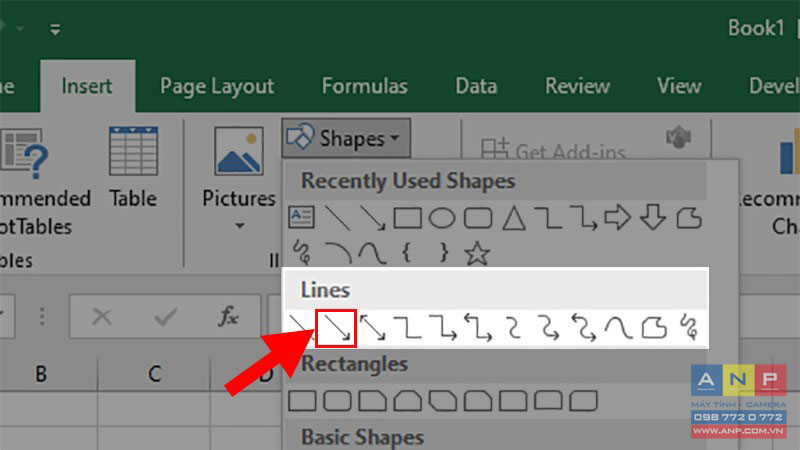The width and height of the screenshot is (800, 450).
Task: Select Text Box in Recently Used Shapes
Action: point(302,218)
